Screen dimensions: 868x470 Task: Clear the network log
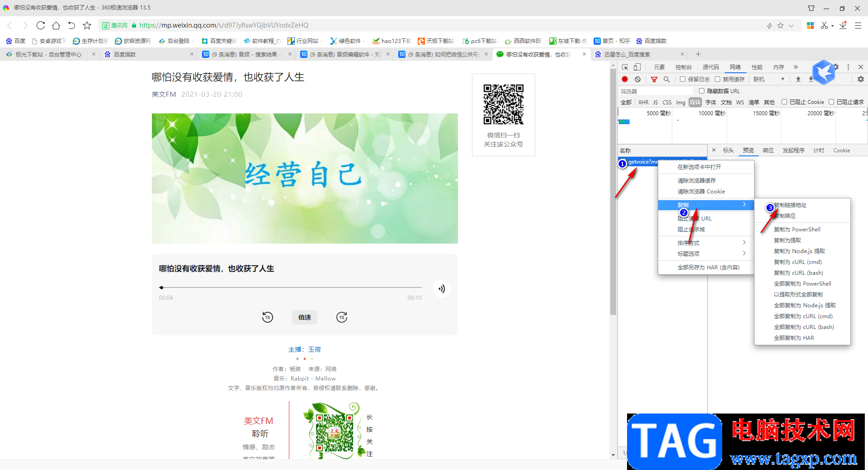click(637, 79)
